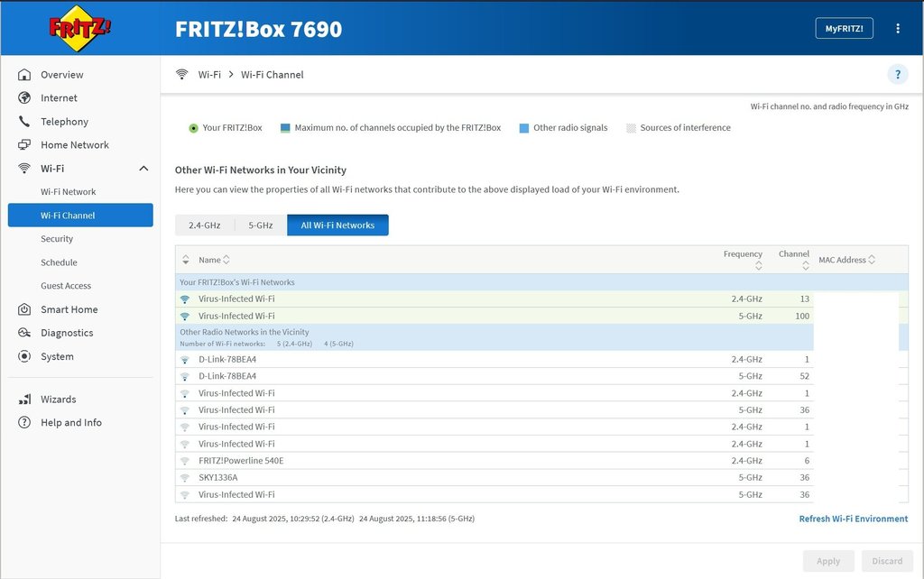Click the Smart Home icon
The image size is (924, 579).
24,309
